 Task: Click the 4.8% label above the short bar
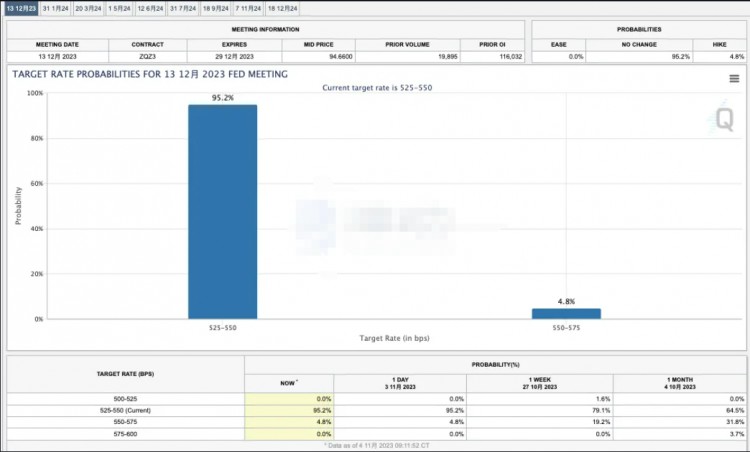(566, 301)
